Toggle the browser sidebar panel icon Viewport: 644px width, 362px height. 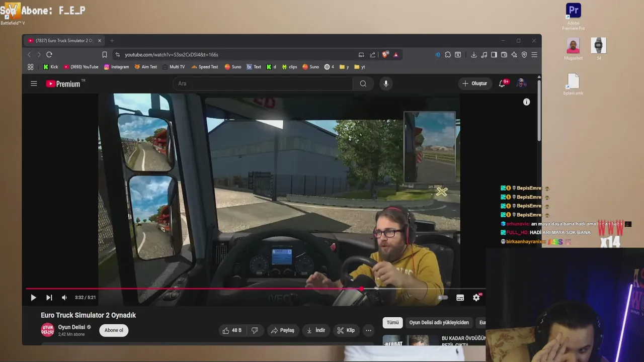(494, 54)
